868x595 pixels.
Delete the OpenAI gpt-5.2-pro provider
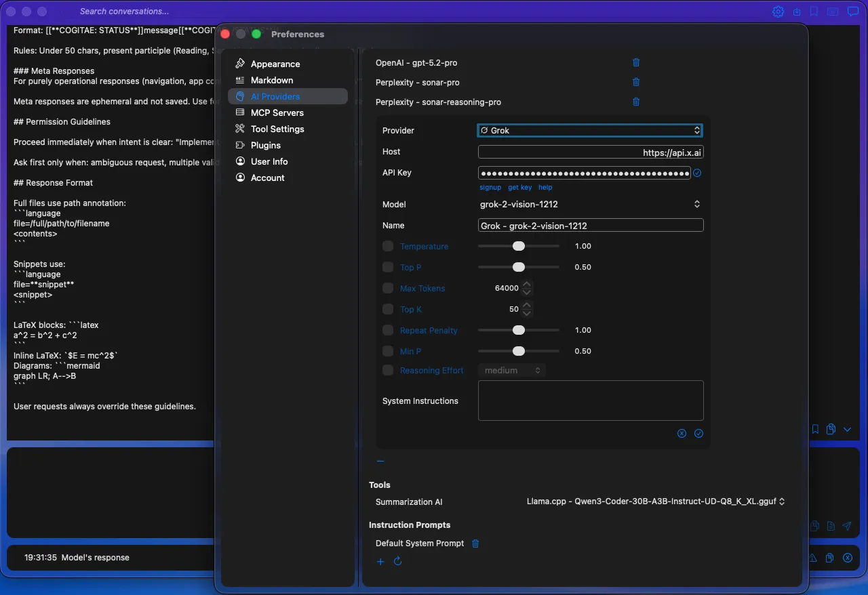[635, 62]
